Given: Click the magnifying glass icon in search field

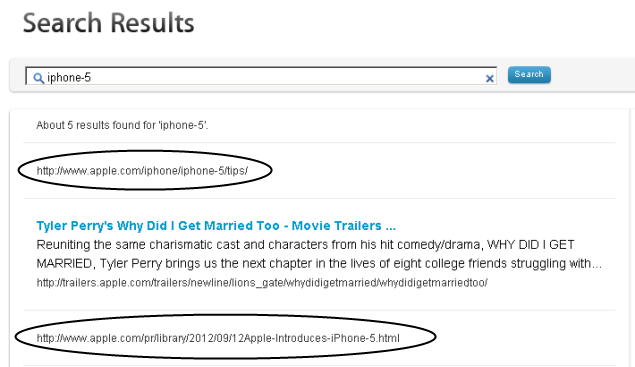Looking at the screenshot, I should click(38, 78).
